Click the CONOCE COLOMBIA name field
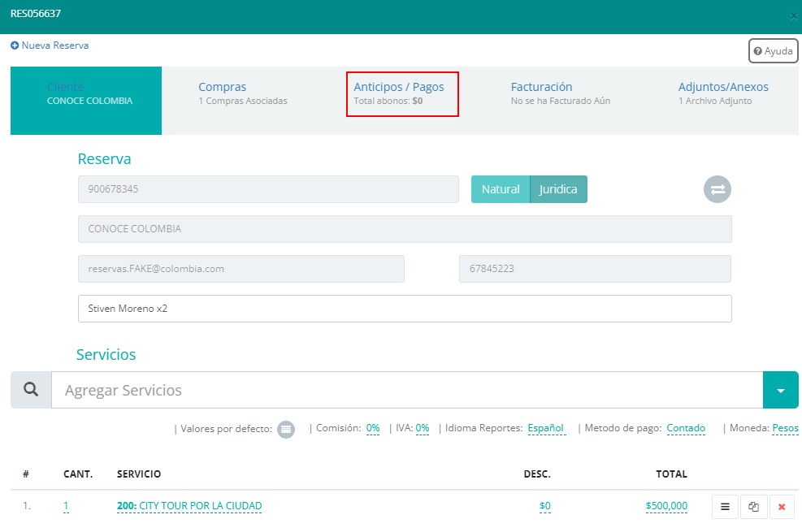Viewport: 802px width, 532px height. coord(405,229)
